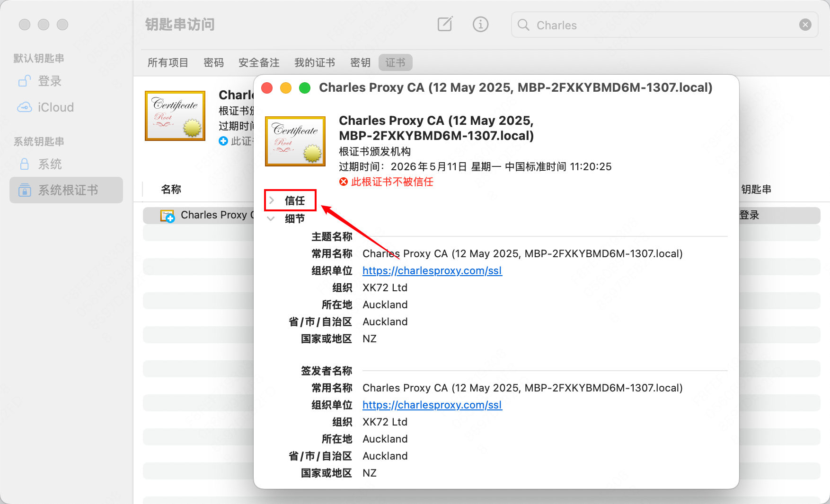The height and width of the screenshot is (504, 830).
Task: Open issuer charlesproxy.com/ssl link
Action: pyautogui.click(x=432, y=405)
